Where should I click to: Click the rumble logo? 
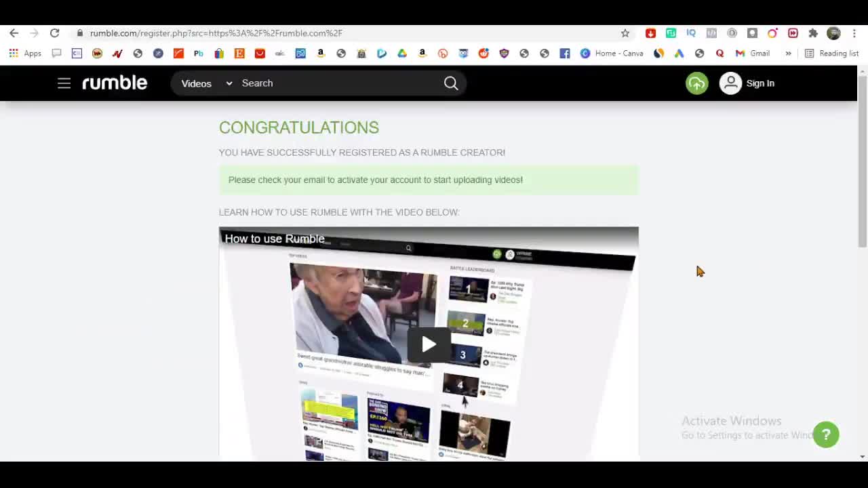coord(115,83)
